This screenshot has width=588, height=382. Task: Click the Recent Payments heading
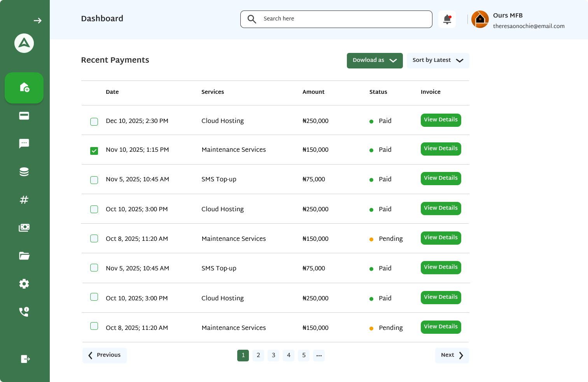click(115, 60)
